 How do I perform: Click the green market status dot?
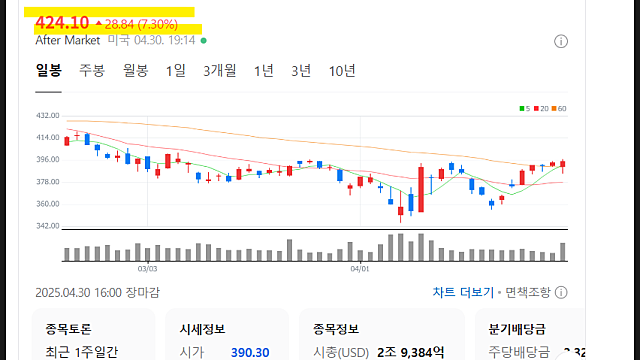(204, 40)
